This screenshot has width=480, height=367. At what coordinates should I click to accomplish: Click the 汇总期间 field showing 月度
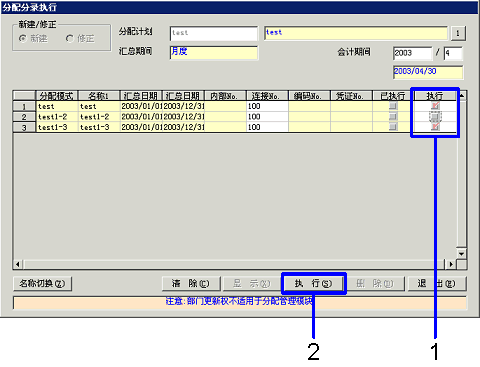point(214,53)
